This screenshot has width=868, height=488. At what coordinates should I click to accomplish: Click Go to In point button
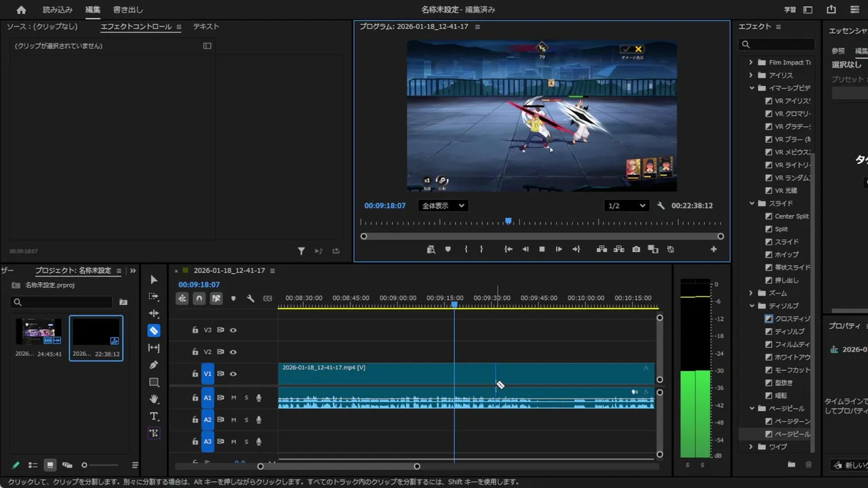click(x=508, y=249)
